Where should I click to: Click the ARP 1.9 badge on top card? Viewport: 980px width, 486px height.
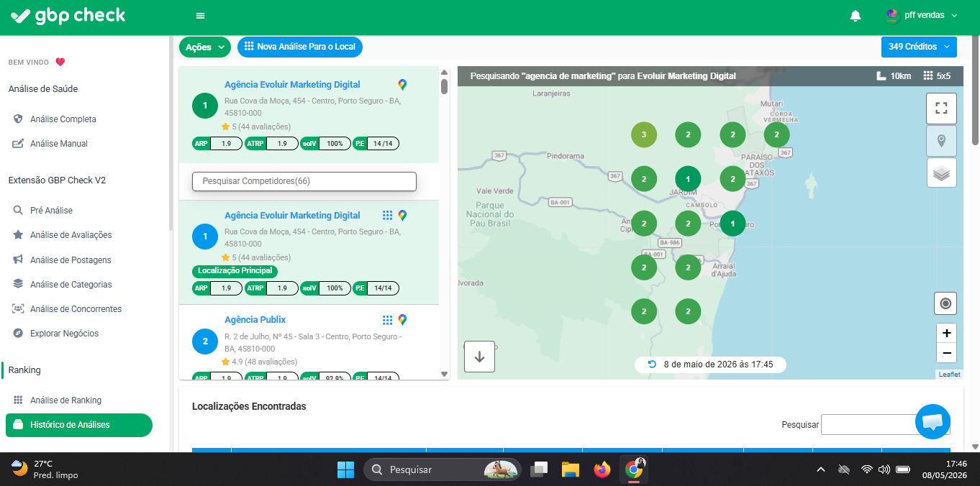[x=216, y=144]
